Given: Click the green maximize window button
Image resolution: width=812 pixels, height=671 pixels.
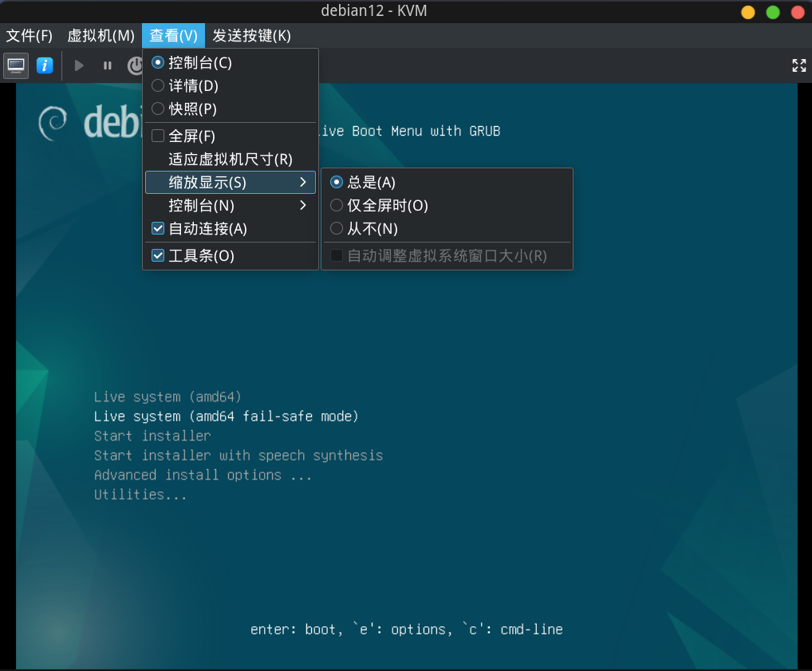Looking at the screenshot, I should click(773, 12).
